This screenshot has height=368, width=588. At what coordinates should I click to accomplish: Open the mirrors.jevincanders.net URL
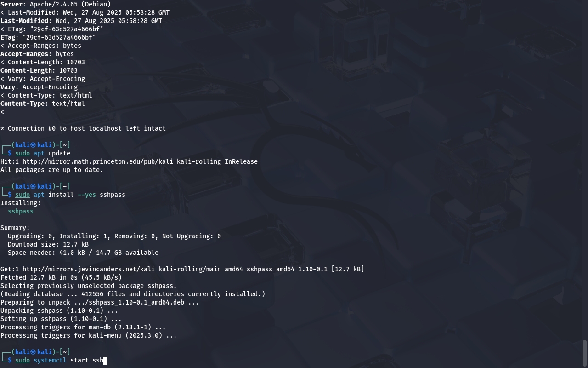tap(89, 269)
